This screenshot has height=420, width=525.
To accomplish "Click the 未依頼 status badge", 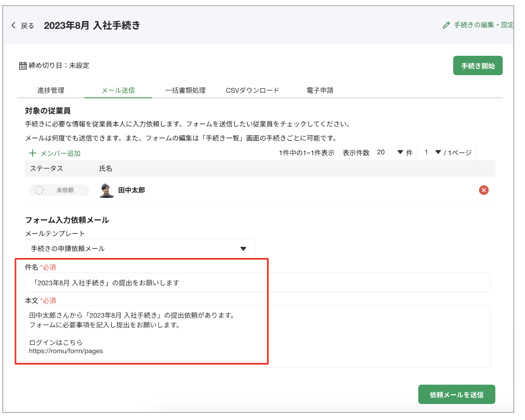I will [x=59, y=190].
